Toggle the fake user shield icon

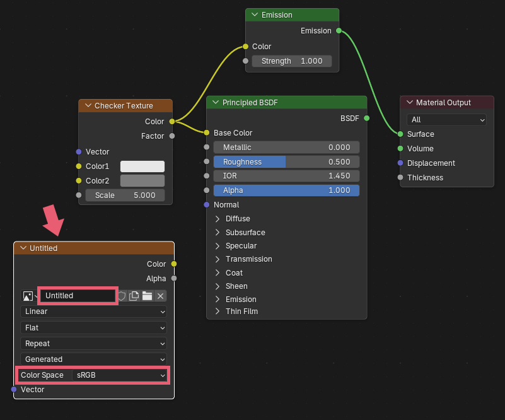point(122,296)
